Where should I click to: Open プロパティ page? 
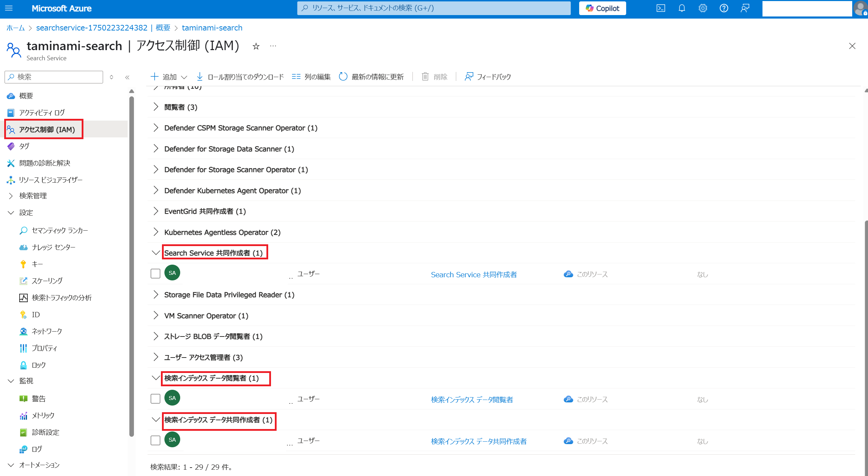pyautogui.click(x=44, y=348)
